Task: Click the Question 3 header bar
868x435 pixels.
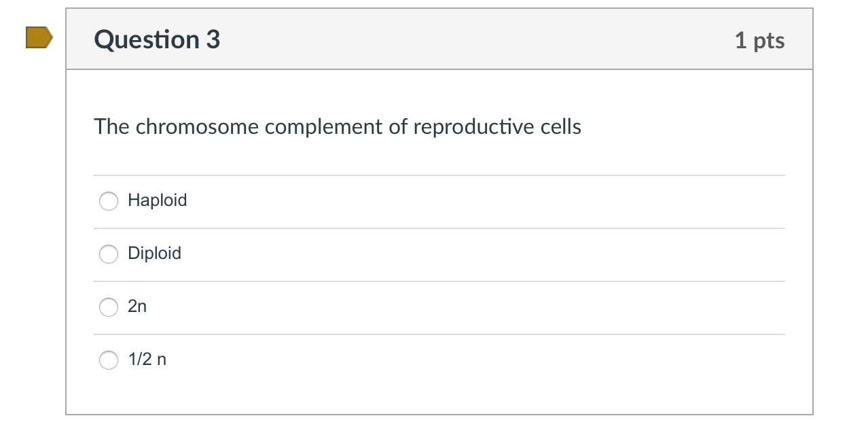Action: point(439,39)
